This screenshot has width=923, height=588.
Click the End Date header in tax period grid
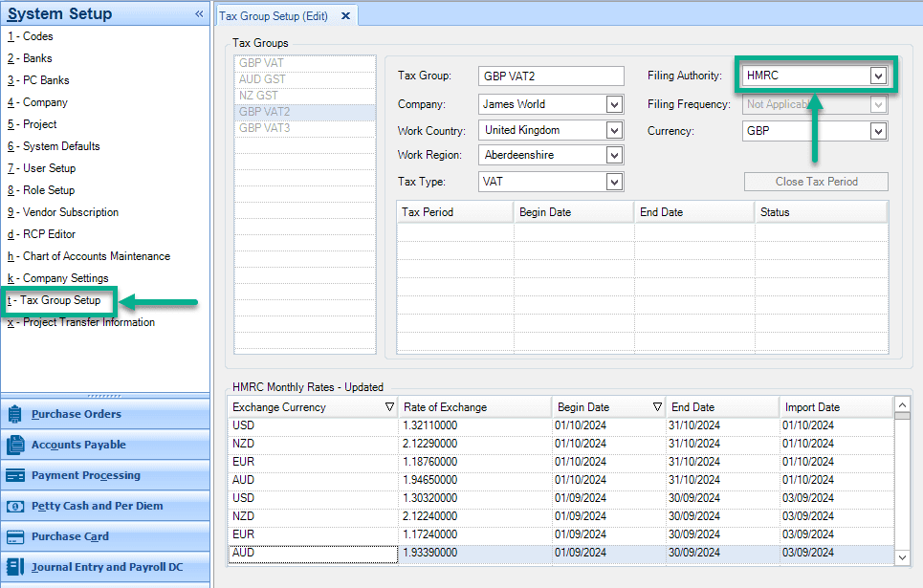(x=694, y=212)
